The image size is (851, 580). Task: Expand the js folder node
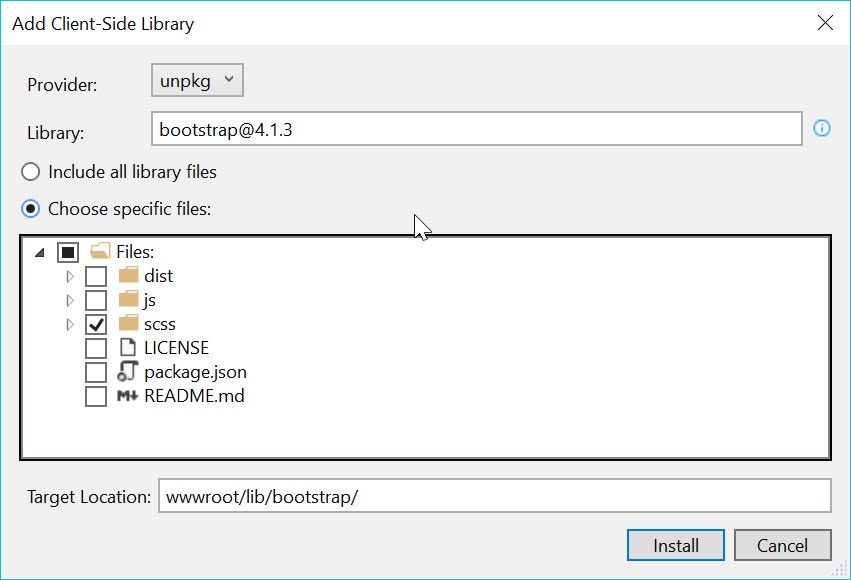click(69, 300)
